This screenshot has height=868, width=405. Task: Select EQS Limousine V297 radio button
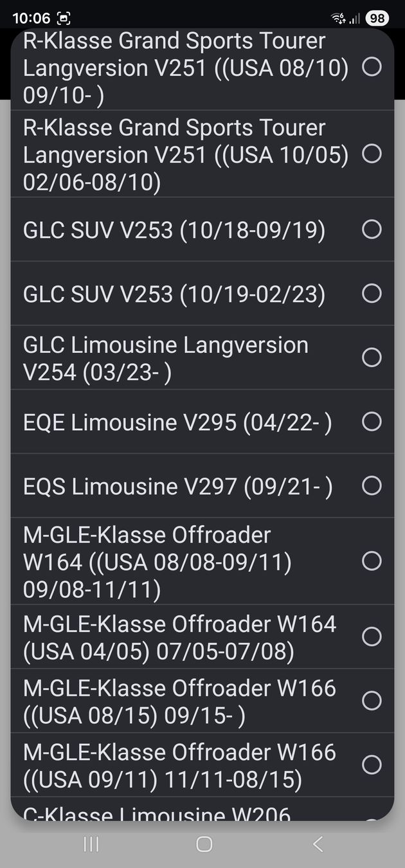[x=372, y=486]
